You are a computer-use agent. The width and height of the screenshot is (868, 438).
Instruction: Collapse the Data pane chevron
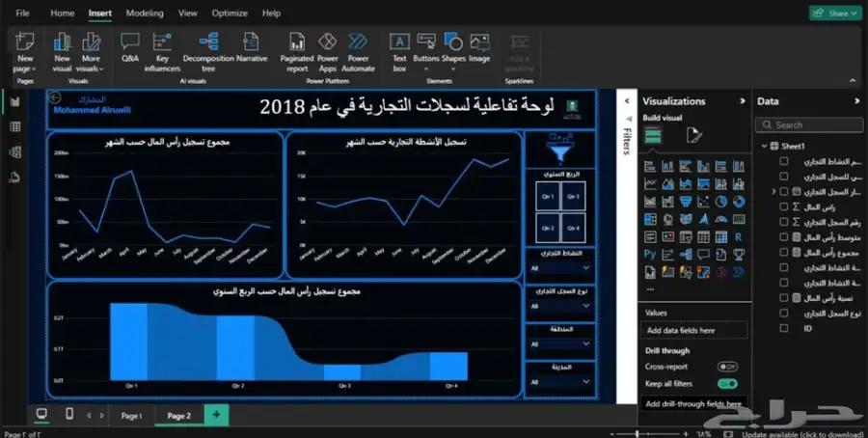pyautogui.click(x=857, y=100)
